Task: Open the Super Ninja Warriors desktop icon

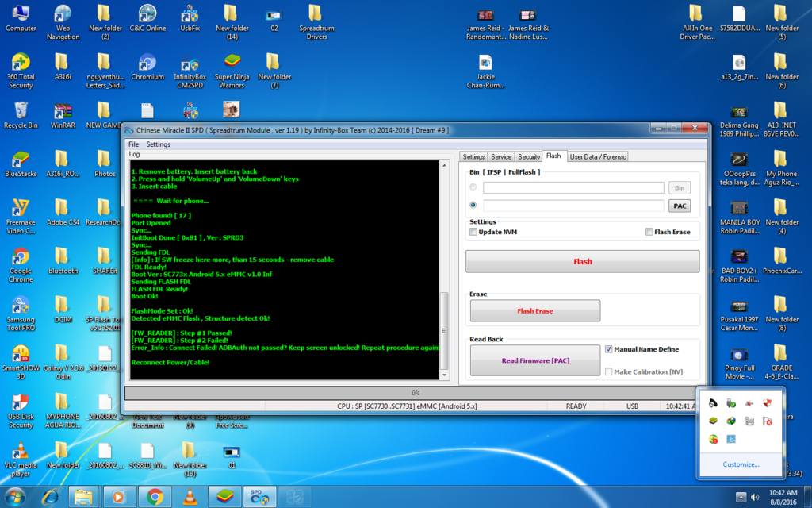Action: pyautogui.click(x=232, y=71)
